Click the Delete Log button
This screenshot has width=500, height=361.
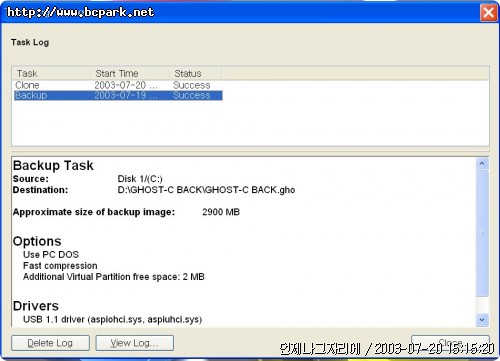tap(50, 343)
